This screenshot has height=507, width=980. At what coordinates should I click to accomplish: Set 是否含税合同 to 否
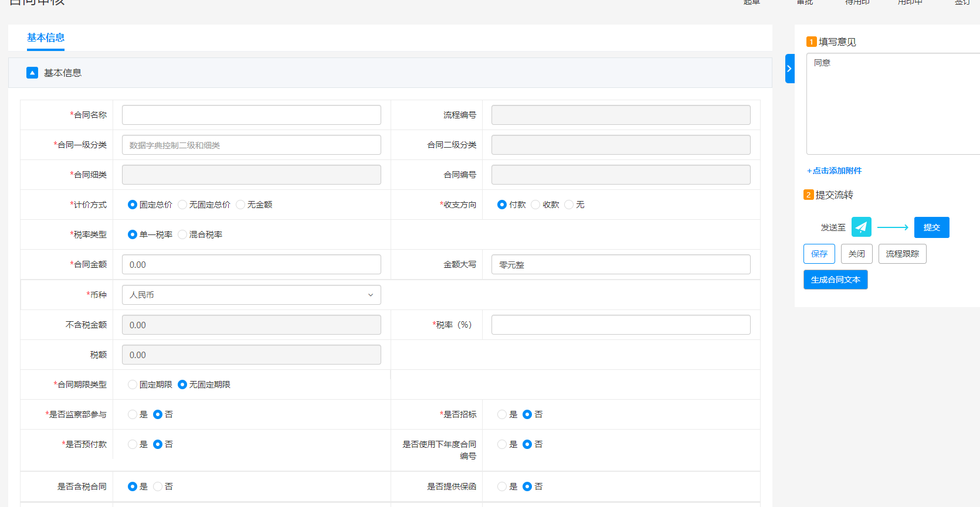pyautogui.click(x=158, y=486)
